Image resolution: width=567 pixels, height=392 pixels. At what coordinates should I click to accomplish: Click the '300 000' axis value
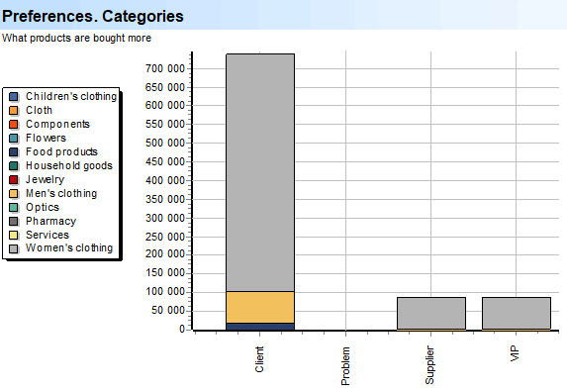coord(165,218)
